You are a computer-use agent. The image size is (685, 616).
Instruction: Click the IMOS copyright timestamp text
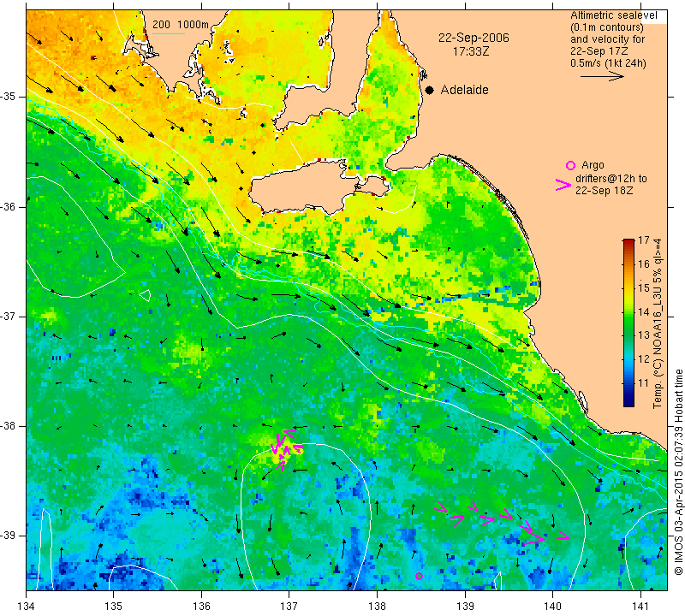pos(678,471)
